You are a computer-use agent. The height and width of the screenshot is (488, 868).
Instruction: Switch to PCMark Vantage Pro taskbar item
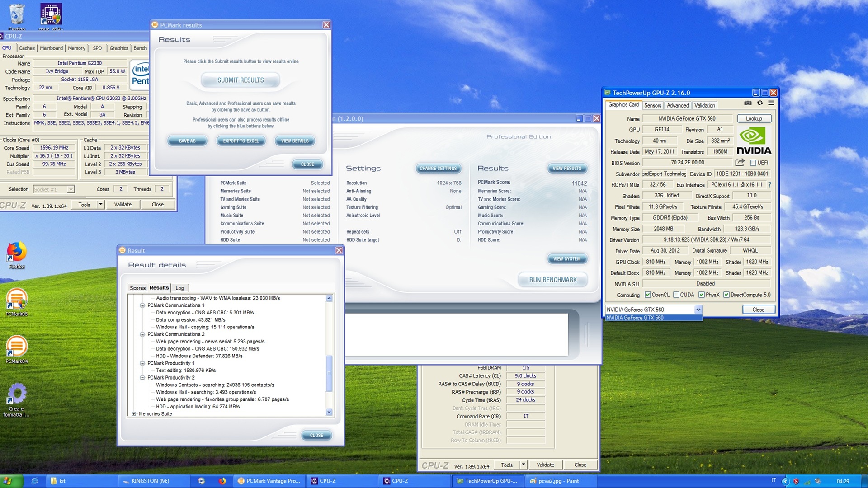(269, 481)
